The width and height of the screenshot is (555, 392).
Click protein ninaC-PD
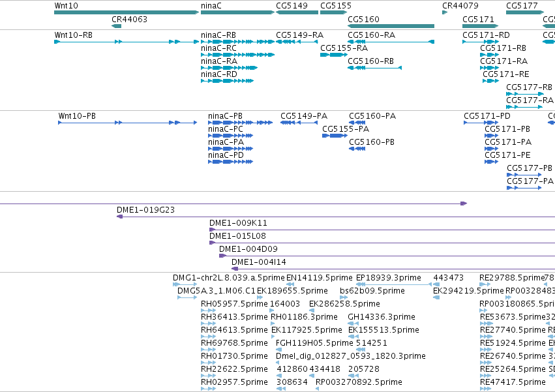230,162
